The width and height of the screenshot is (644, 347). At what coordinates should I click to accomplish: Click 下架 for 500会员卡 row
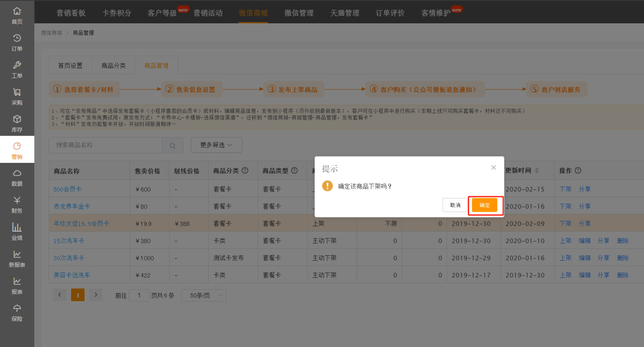coord(565,189)
